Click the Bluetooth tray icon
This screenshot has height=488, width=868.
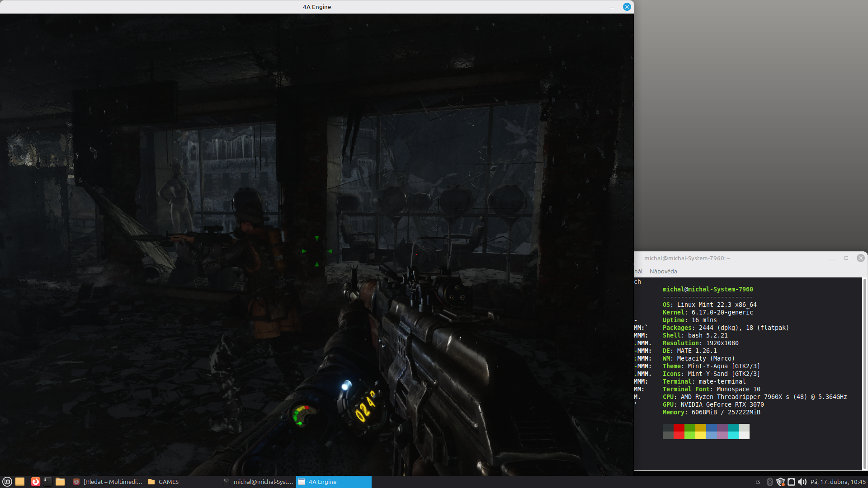770,482
